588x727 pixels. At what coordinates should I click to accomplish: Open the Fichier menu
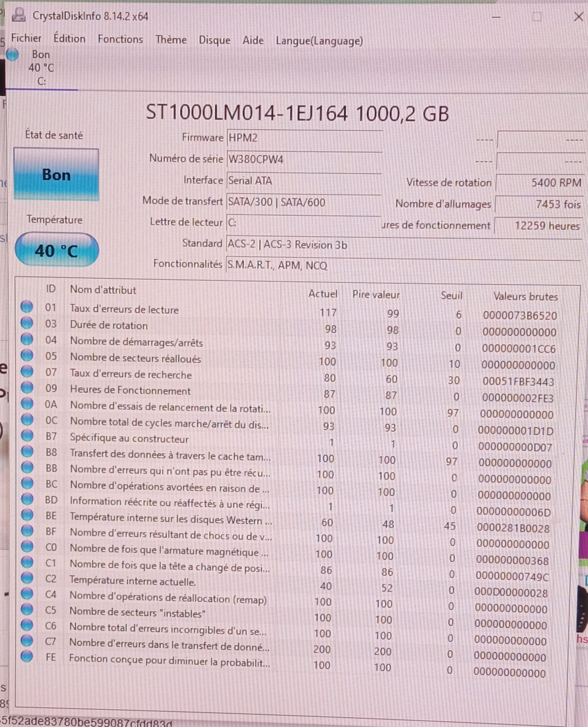click(x=26, y=38)
